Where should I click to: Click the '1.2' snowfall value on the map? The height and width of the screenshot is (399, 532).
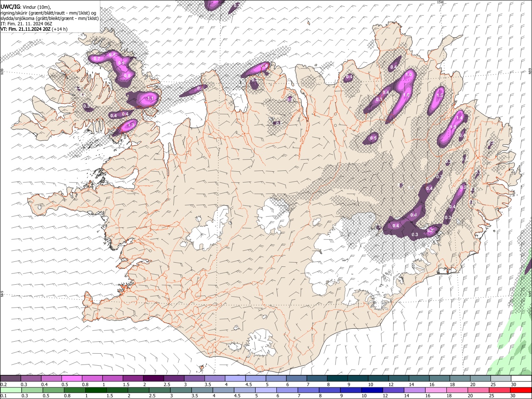click(440, 95)
